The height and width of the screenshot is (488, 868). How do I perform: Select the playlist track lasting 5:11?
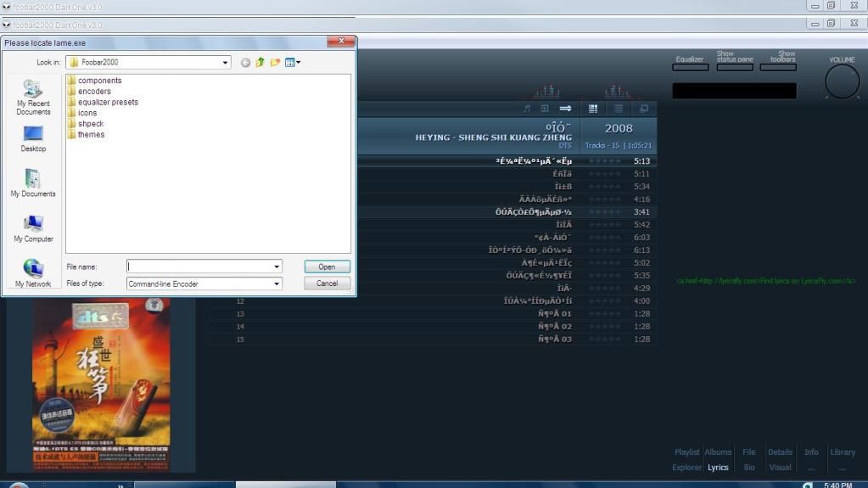(x=507, y=174)
